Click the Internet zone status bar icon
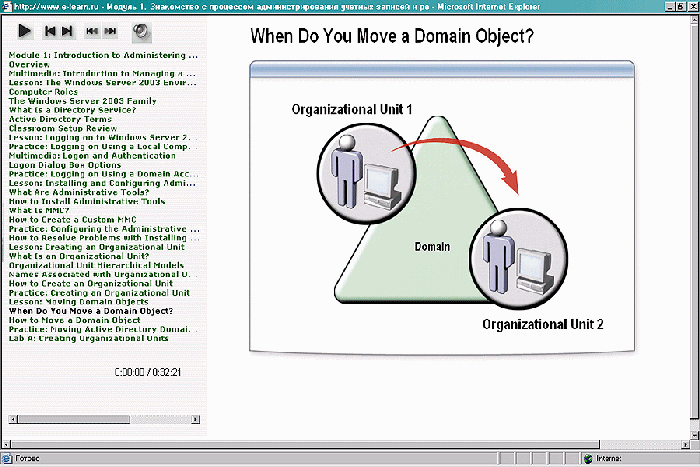The image size is (700, 467). [588, 459]
